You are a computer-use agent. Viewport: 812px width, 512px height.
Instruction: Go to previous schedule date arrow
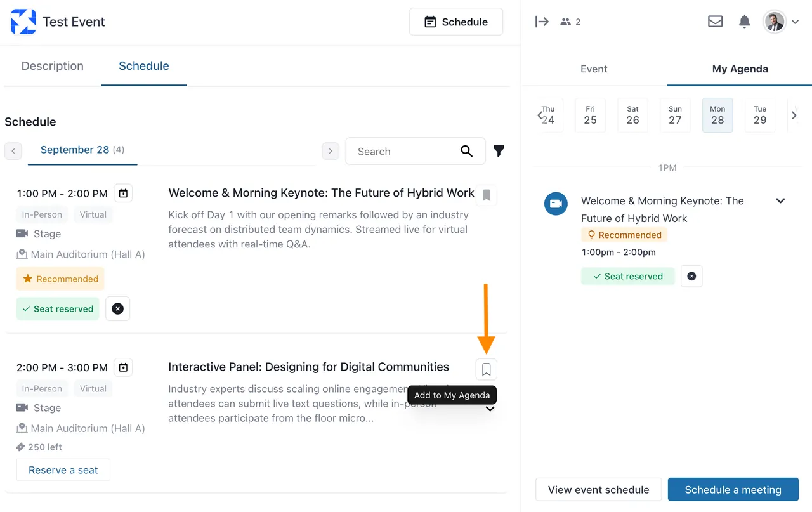13,151
